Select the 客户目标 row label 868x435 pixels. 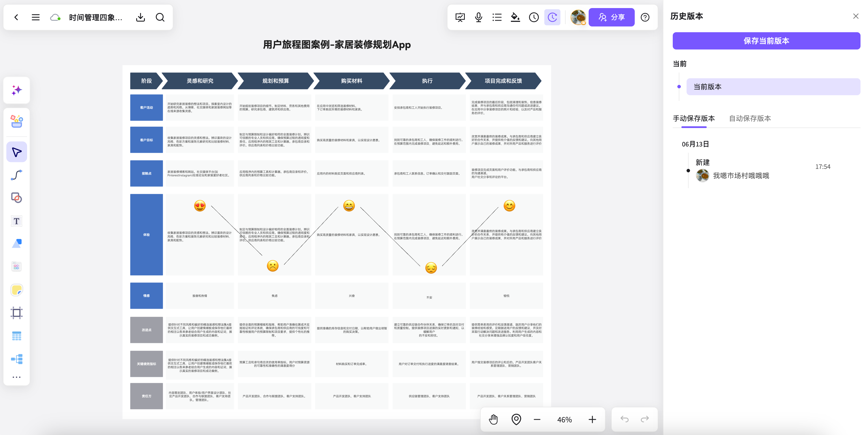tap(146, 140)
